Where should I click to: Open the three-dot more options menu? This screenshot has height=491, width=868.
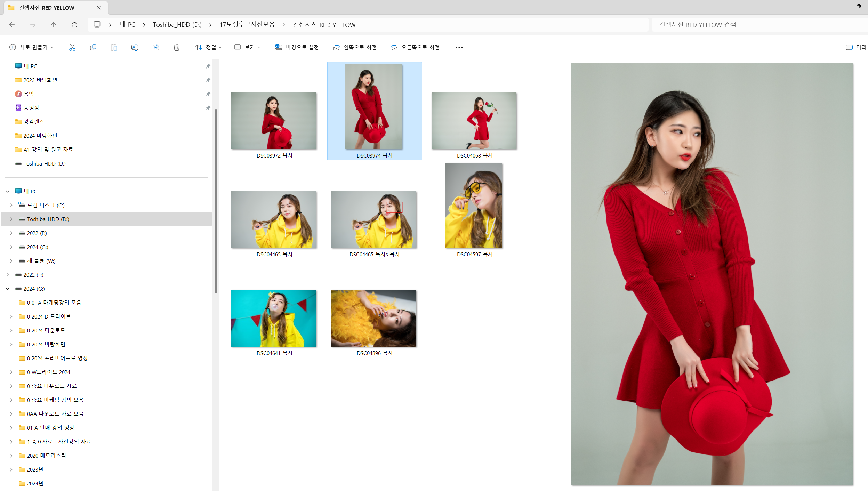(x=459, y=47)
